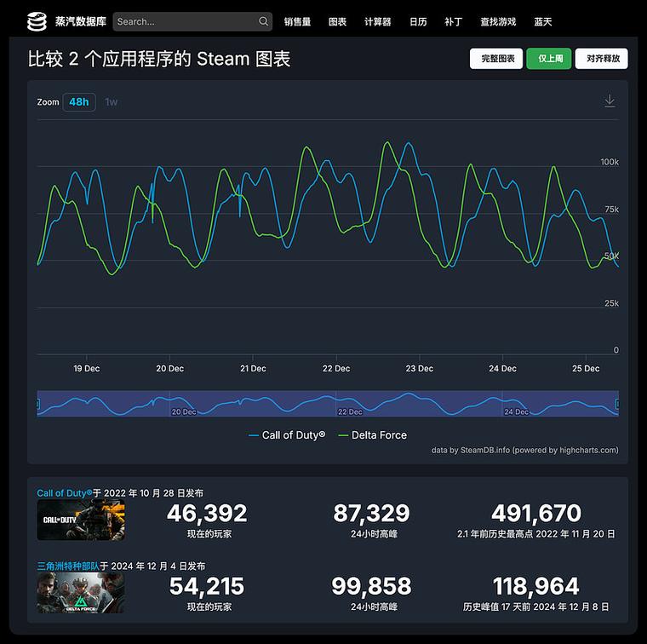Click the 491,670 all-time peak value
647x644 pixels.
(x=536, y=513)
